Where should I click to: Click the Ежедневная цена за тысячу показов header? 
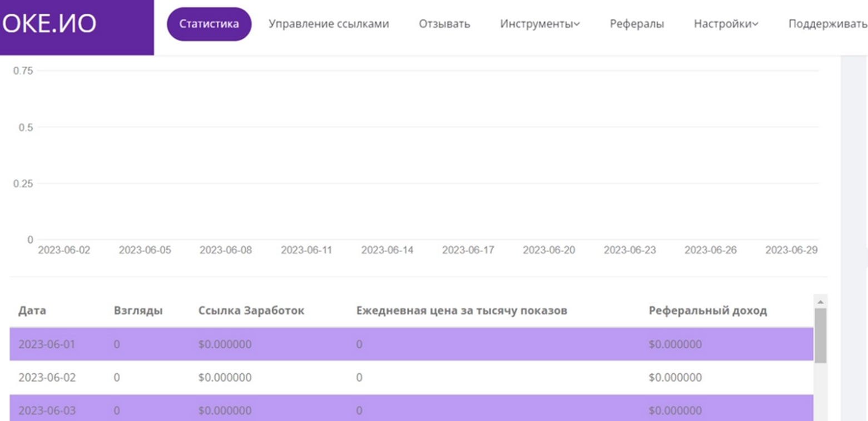tap(462, 310)
